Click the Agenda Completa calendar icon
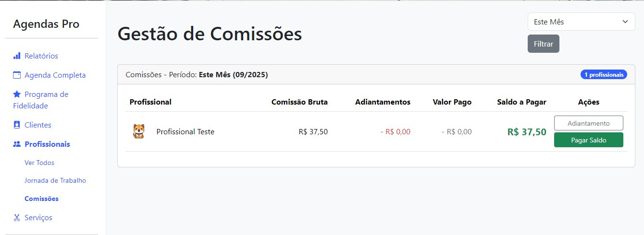The width and height of the screenshot is (644, 235). pyautogui.click(x=17, y=75)
